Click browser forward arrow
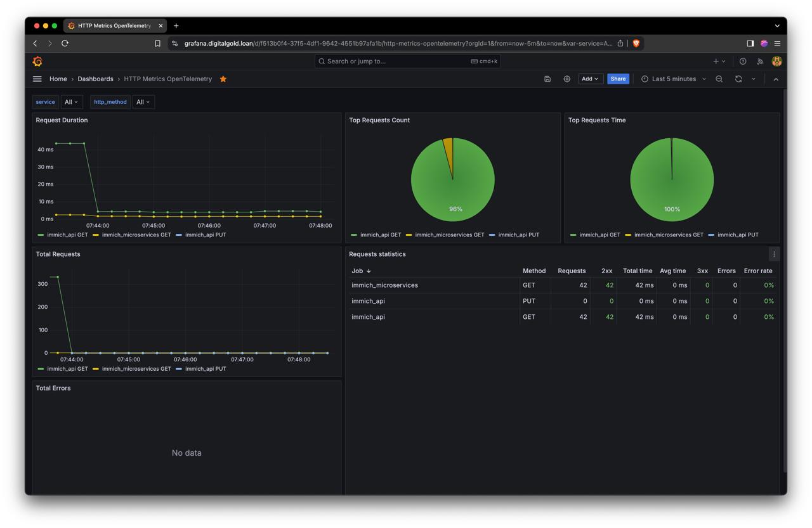This screenshot has width=812, height=528. tap(50, 43)
